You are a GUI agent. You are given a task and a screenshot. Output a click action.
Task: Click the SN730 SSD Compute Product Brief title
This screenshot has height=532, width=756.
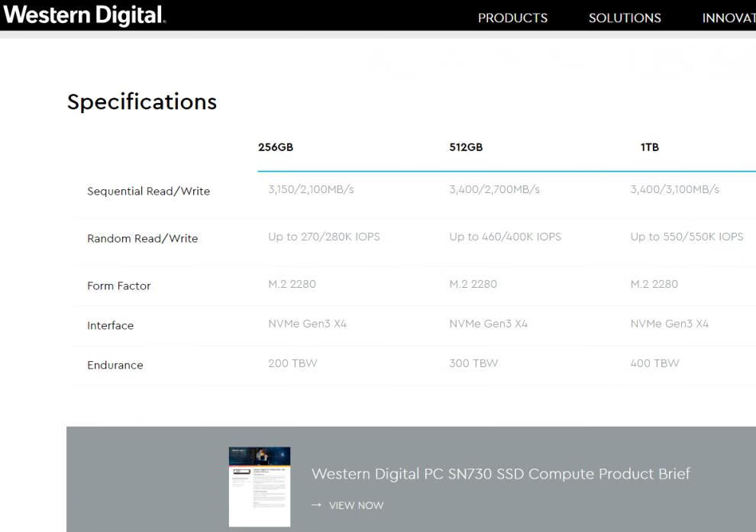[x=500, y=474]
